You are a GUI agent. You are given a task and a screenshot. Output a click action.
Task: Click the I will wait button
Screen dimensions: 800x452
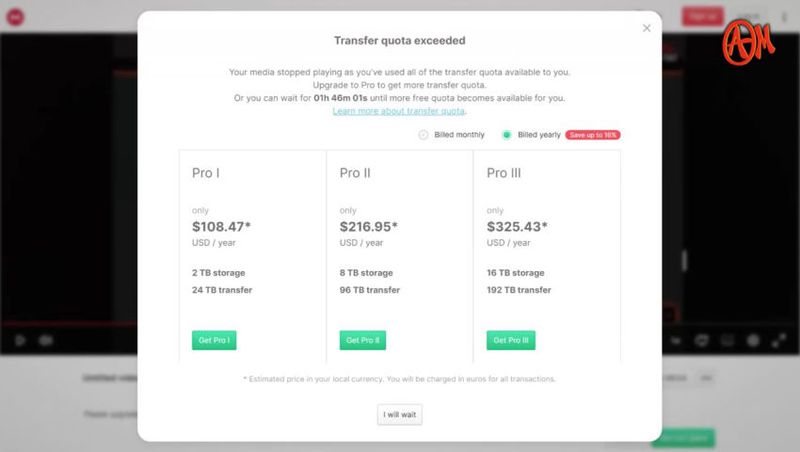[x=399, y=415]
